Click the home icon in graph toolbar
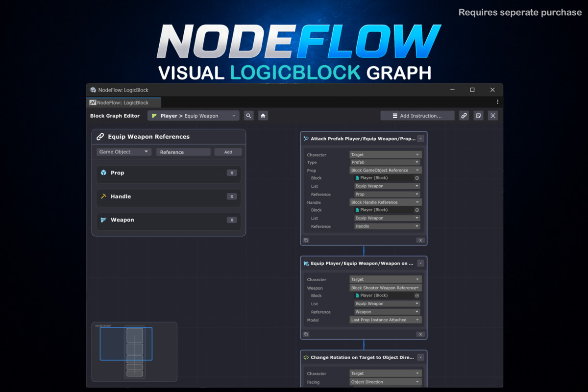Viewport: 588px width, 392px height. [x=263, y=116]
